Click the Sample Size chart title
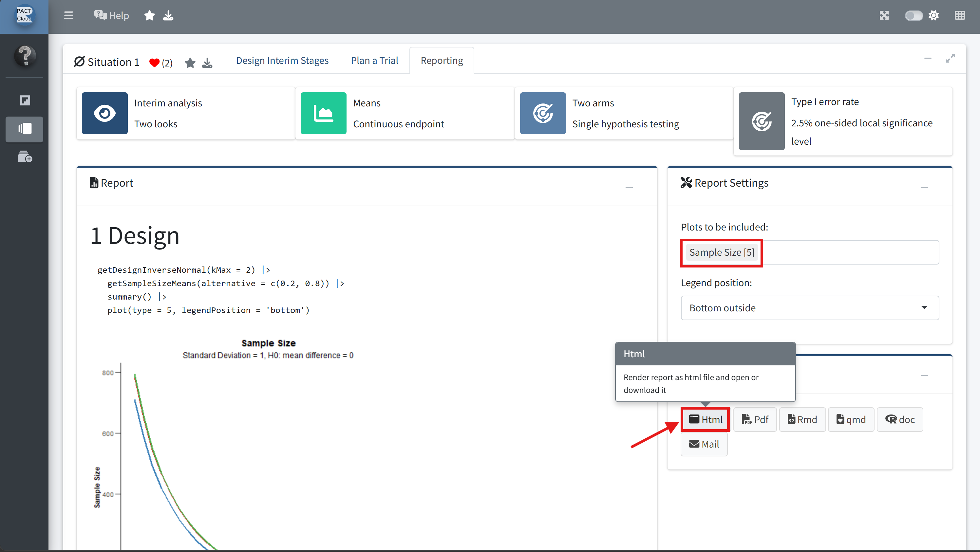 pyautogui.click(x=269, y=343)
